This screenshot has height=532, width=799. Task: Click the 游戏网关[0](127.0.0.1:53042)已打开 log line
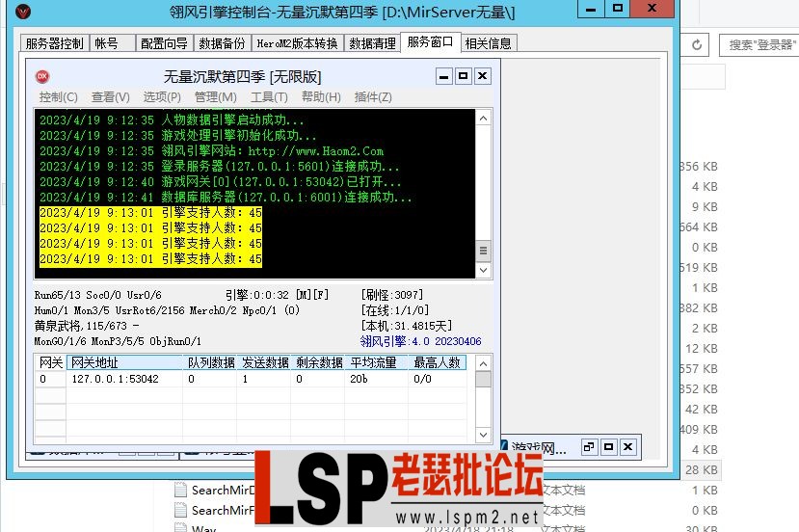click(220, 182)
